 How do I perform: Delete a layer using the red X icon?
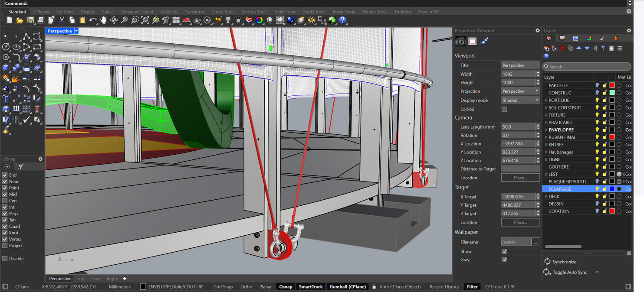click(x=563, y=48)
